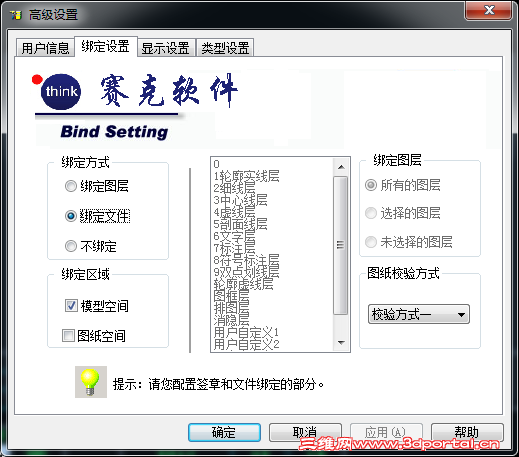Select the 轮廓虚线层 list entry
This screenshot has height=457, width=519.
tap(273, 284)
